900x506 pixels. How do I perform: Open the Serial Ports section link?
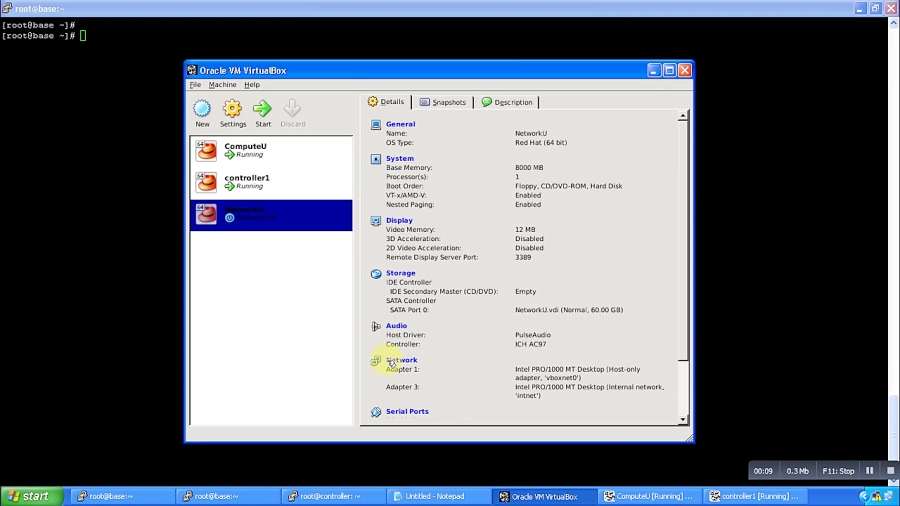point(407,411)
